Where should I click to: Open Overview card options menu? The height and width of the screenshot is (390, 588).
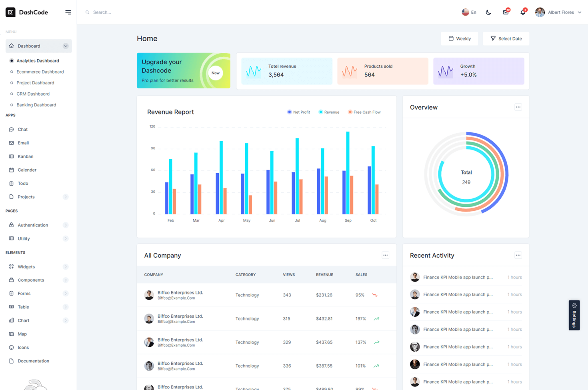pyautogui.click(x=518, y=107)
